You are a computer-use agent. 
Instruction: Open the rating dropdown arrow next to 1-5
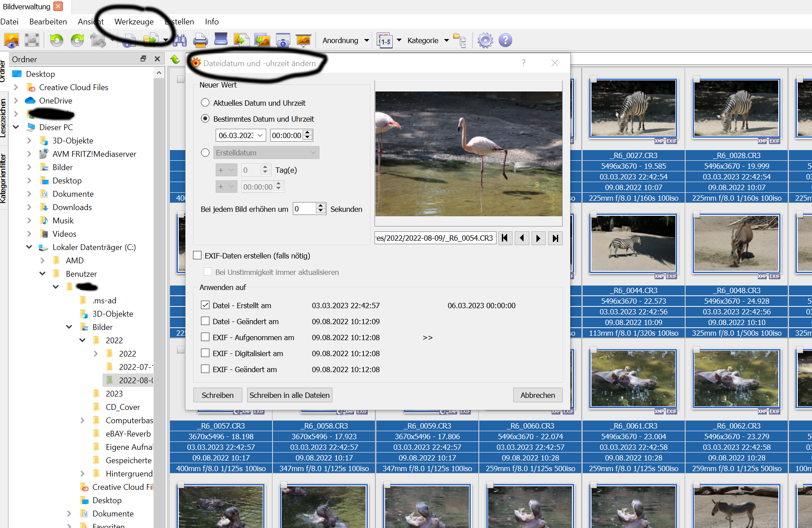pos(399,40)
